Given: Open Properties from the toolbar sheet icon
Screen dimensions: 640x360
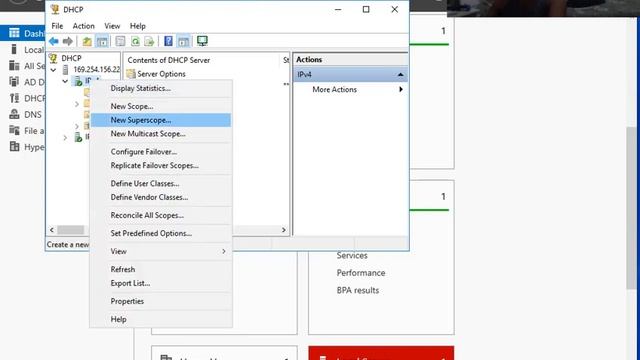Looking at the screenshot, I should tap(120, 41).
